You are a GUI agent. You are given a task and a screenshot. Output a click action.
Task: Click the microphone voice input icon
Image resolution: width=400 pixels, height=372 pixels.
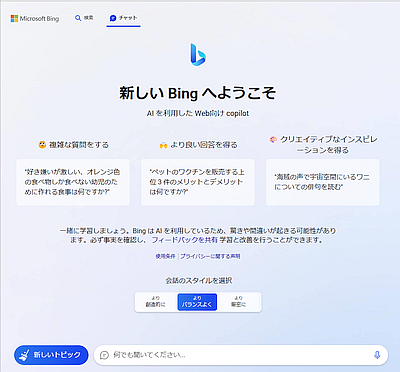coord(377,355)
